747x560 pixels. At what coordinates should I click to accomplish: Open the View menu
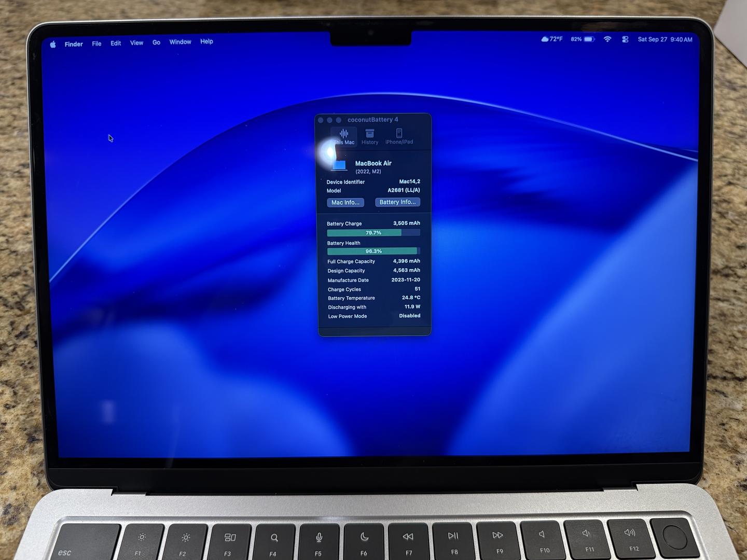click(x=136, y=43)
